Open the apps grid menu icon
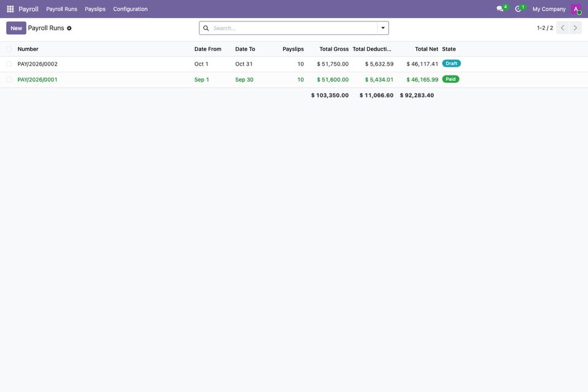The image size is (588, 392). (10, 9)
